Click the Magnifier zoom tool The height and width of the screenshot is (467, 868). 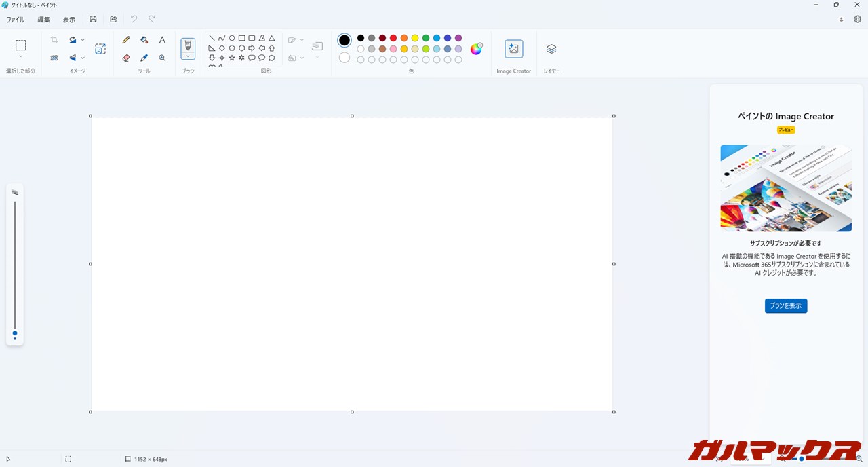[x=162, y=58]
